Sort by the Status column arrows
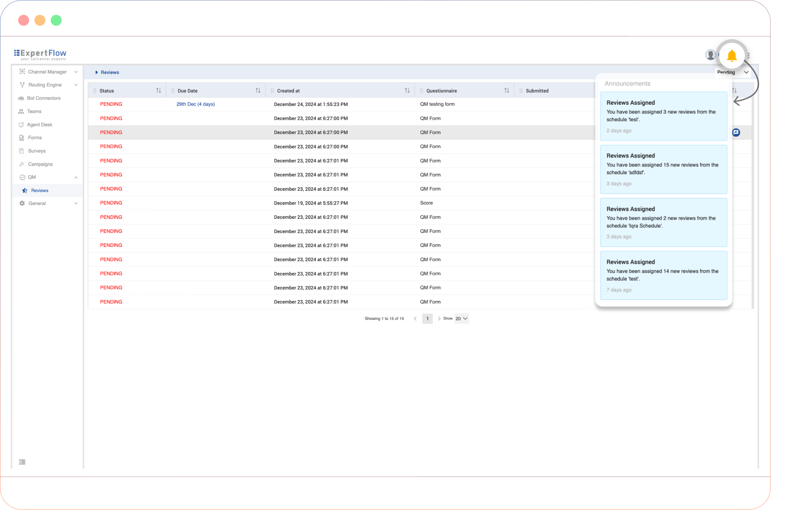Viewport: 809px width, 532px height. [x=159, y=90]
